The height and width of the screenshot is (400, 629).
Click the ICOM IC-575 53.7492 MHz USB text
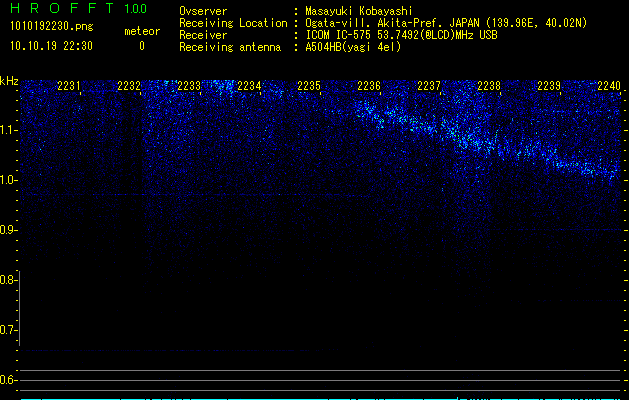(401, 35)
